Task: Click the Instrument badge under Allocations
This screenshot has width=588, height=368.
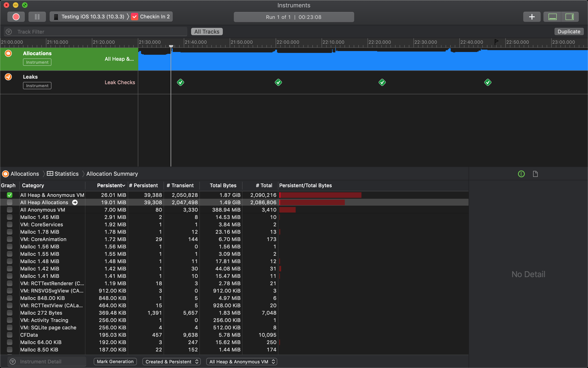Action: coord(37,62)
